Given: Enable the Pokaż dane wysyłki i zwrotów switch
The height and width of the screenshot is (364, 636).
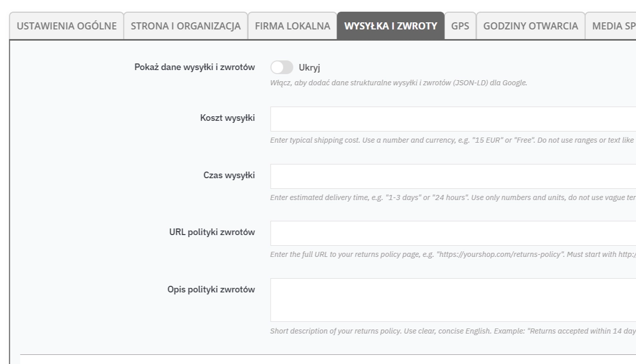Looking at the screenshot, I should click(282, 68).
